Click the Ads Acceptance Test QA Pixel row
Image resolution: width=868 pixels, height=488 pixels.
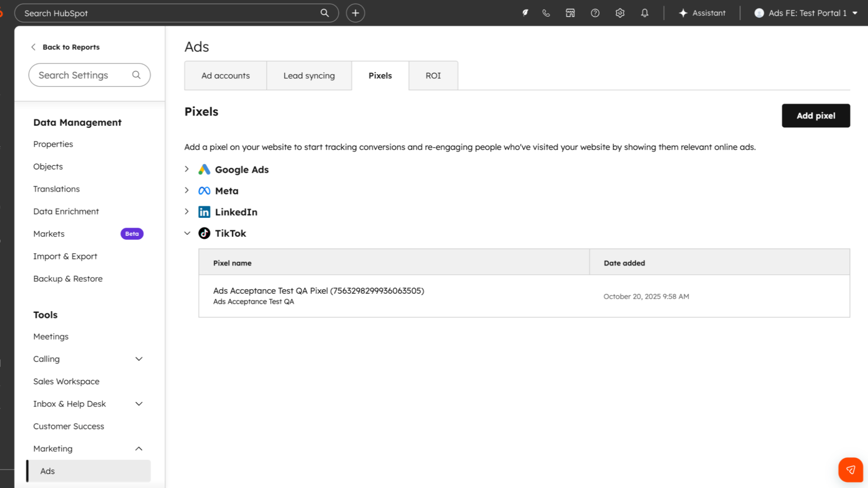(524, 296)
